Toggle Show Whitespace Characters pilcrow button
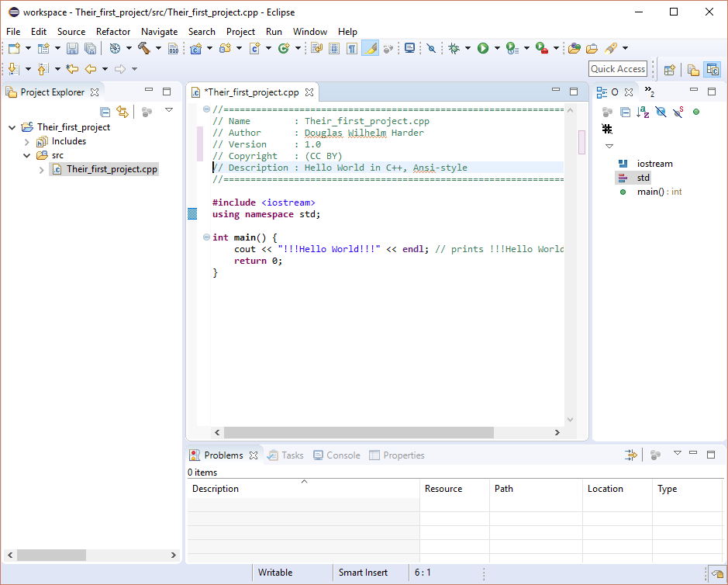728x585 pixels. point(352,48)
